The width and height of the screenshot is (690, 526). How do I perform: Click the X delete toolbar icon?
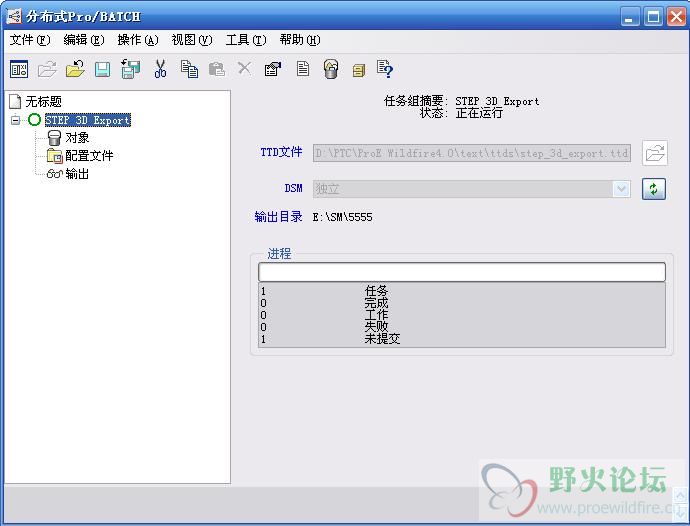pos(244,69)
